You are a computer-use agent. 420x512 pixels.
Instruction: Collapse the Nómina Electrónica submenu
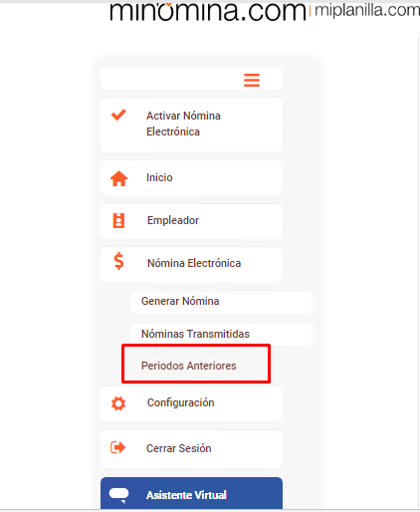tap(192, 264)
